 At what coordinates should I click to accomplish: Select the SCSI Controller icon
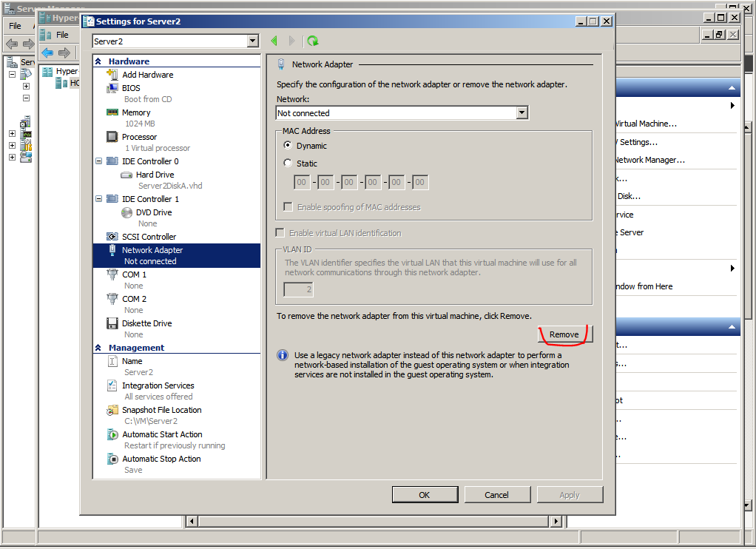112,236
